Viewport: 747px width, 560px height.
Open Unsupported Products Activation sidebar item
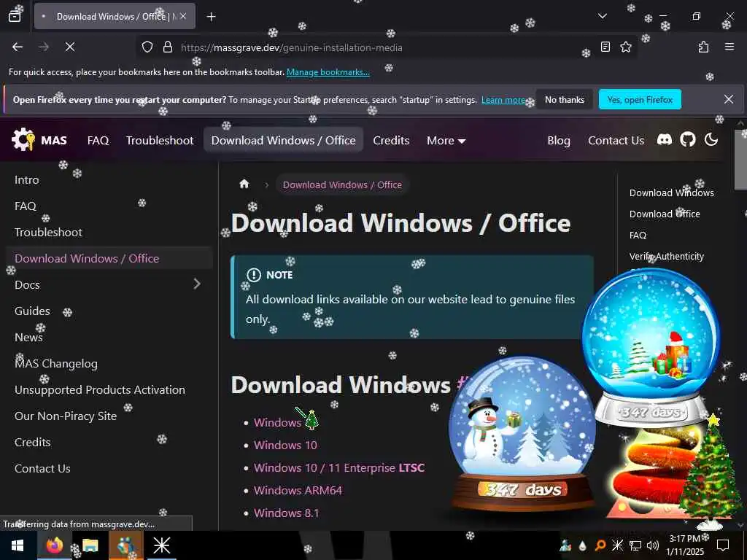tap(99, 389)
